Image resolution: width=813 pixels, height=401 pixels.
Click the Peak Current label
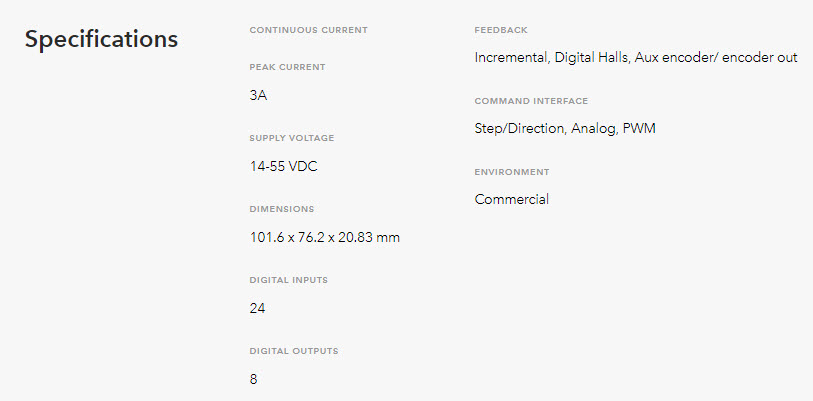287,67
